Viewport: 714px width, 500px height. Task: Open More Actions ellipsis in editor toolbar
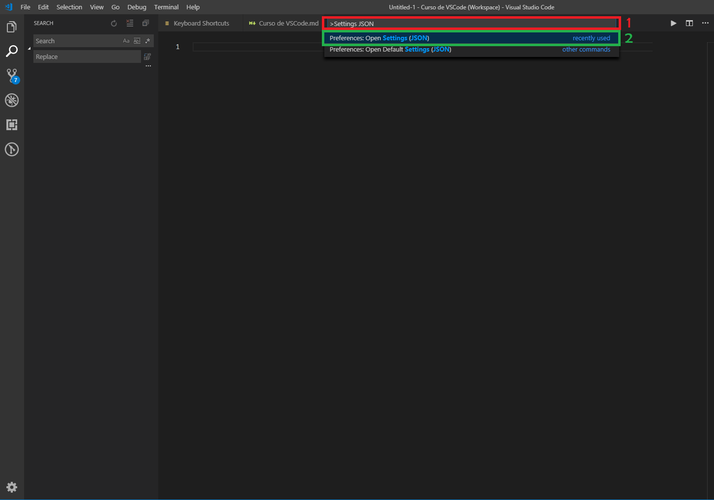(705, 23)
